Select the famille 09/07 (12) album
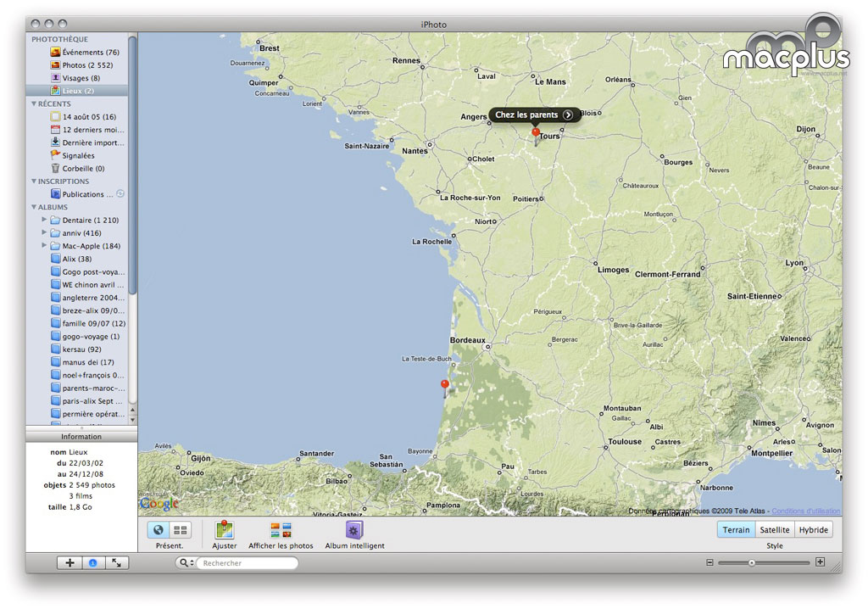868x609 pixels. tap(87, 324)
